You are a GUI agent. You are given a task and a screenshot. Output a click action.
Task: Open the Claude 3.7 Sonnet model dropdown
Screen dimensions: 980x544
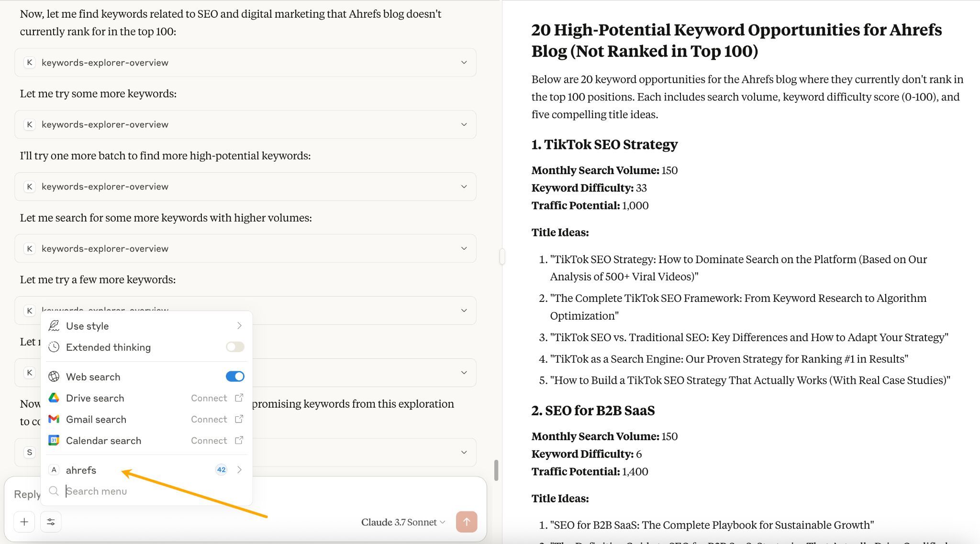tap(402, 522)
